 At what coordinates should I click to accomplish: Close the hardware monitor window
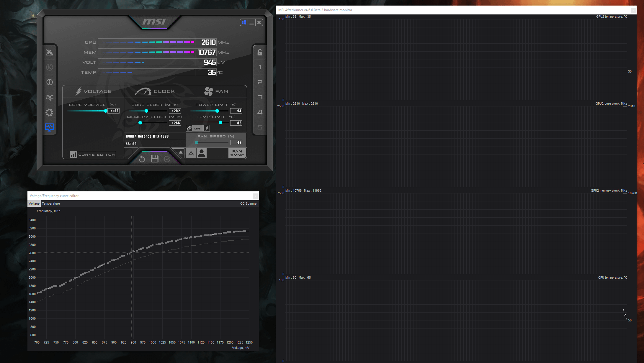tap(633, 10)
